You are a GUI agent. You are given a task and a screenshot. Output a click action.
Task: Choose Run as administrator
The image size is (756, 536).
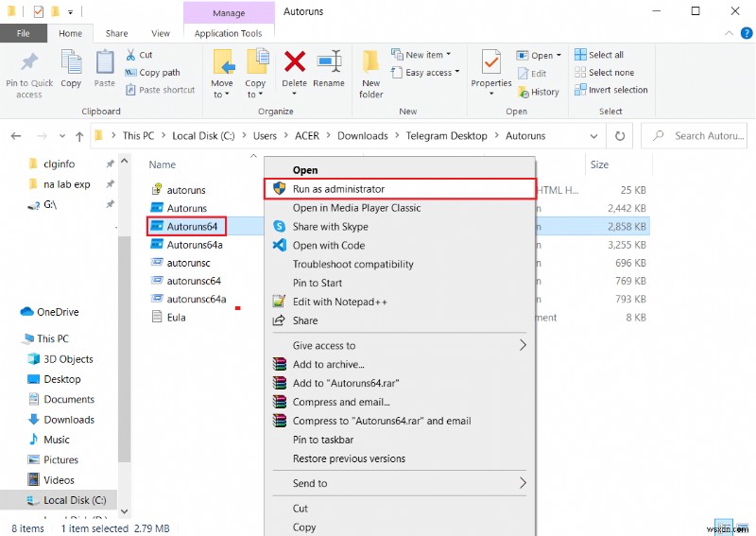coord(400,189)
